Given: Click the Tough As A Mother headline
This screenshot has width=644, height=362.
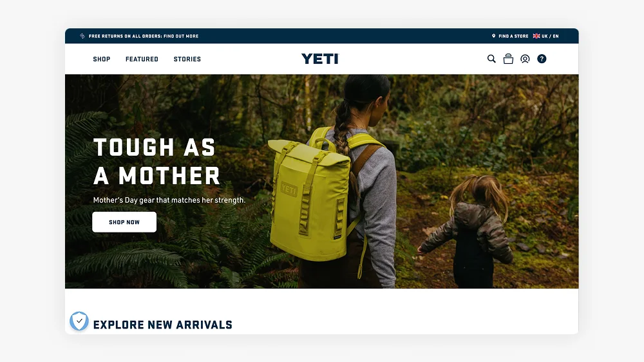Looking at the screenshot, I should click(x=156, y=162).
